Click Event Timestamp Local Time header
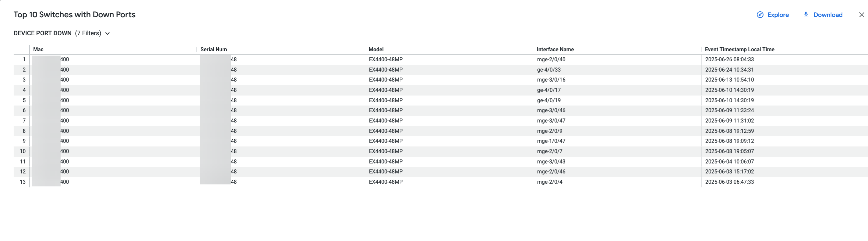868x241 pixels. pos(739,49)
